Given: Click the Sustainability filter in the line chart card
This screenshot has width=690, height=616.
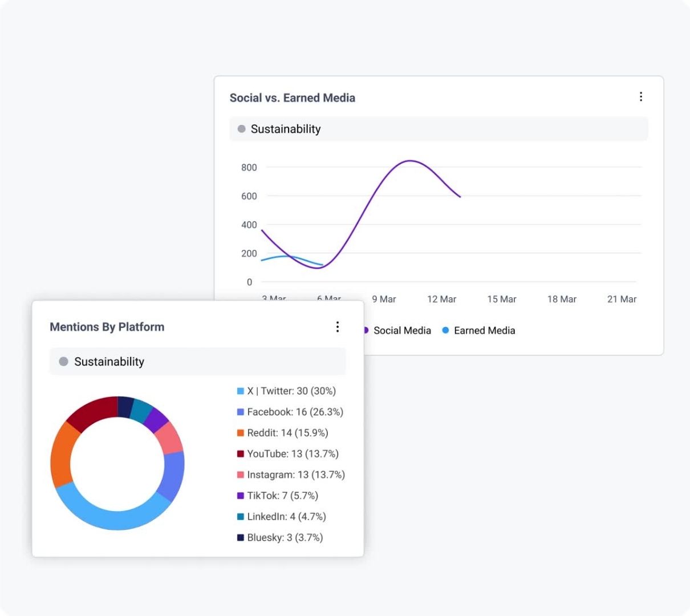Looking at the screenshot, I should point(439,129).
